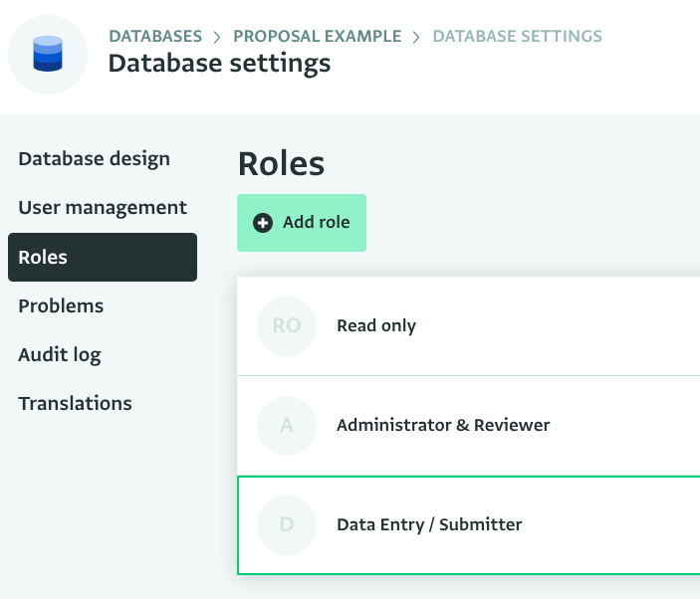
Task: Click the A avatar for Administrator role
Action: point(287,426)
